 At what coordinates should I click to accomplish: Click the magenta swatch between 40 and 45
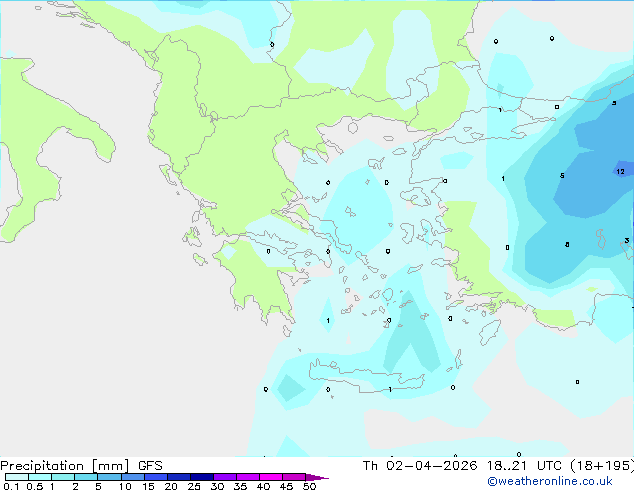pos(271,477)
